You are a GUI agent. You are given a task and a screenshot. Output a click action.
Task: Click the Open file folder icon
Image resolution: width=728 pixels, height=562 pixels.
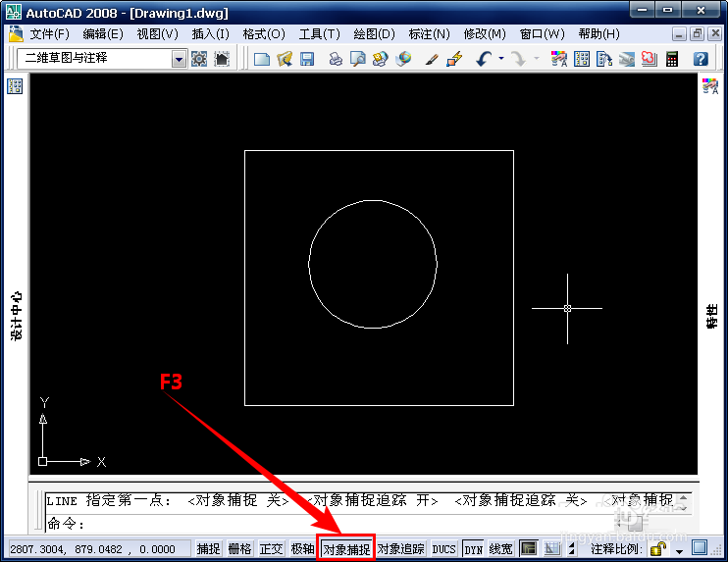(285, 59)
